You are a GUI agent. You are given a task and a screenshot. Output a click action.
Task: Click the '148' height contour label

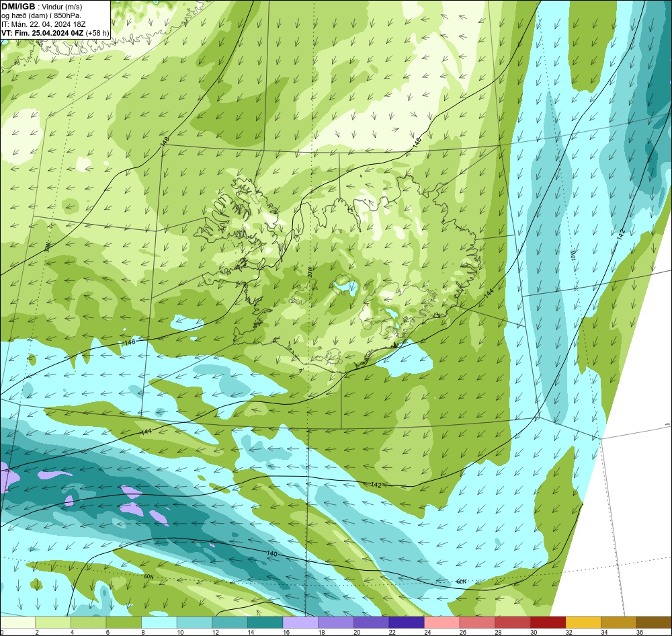pos(165,141)
